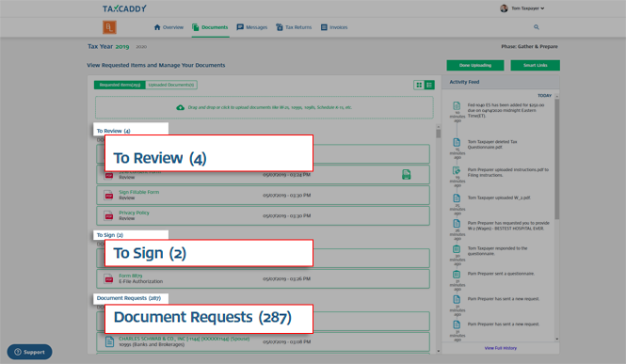Switch tax year to 2020
The height and width of the screenshot is (364, 626).
[x=141, y=47]
